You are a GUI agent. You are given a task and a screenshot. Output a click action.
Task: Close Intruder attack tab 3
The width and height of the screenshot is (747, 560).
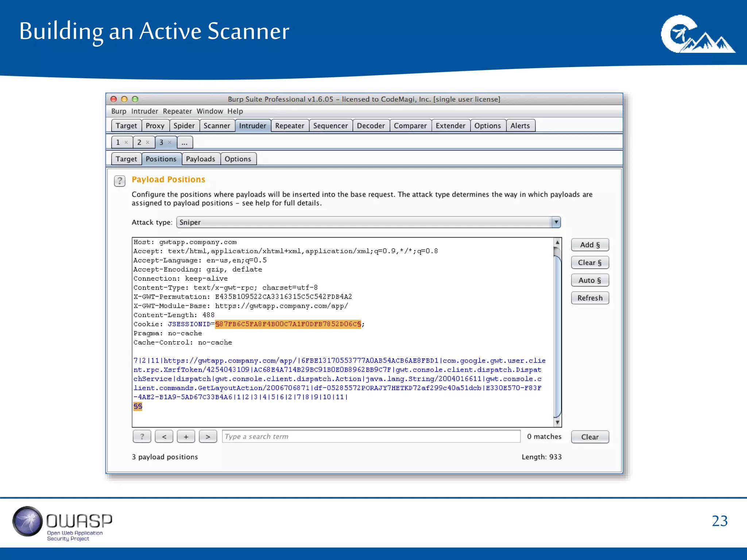(170, 142)
